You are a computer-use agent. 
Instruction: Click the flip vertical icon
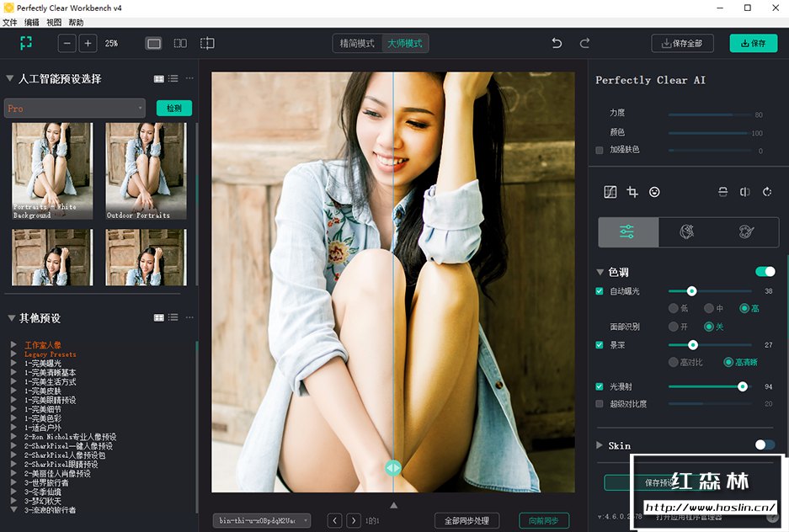[722, 192]
